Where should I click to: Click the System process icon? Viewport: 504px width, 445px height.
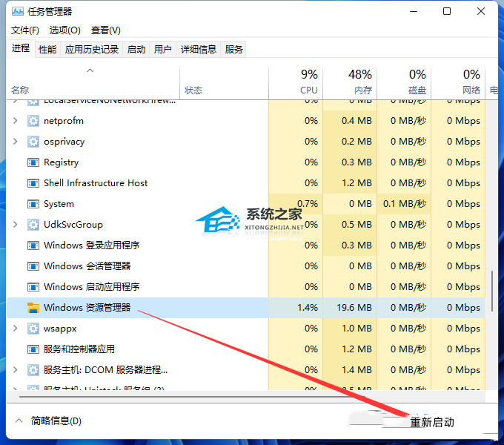(33, 204)
